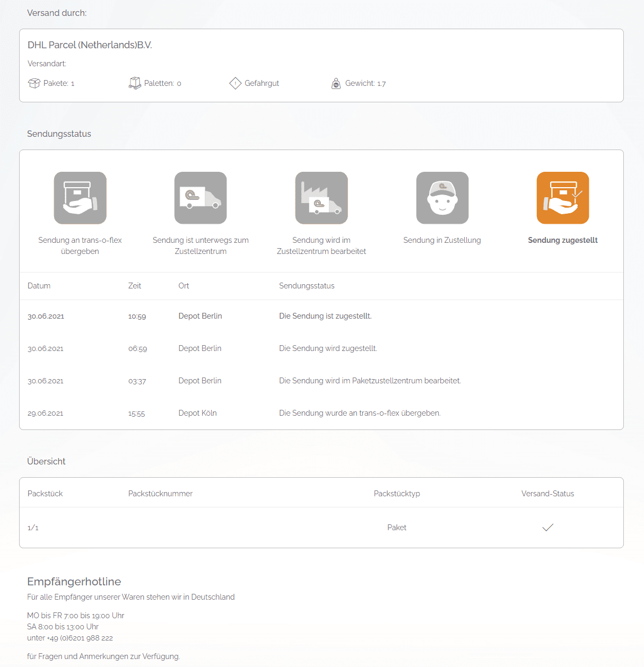Click the hotline number '+49 (0)6201 988 222'

coord(80,638)
